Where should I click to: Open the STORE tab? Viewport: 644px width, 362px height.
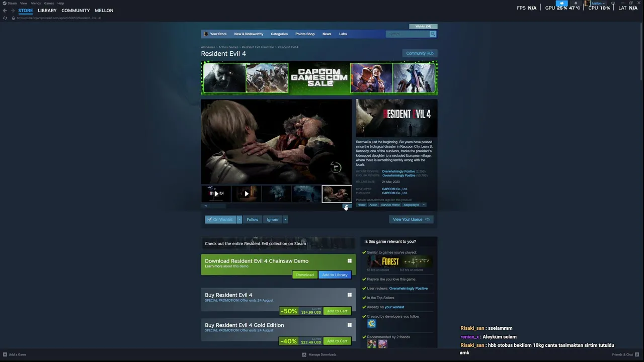tap(25, 11)
